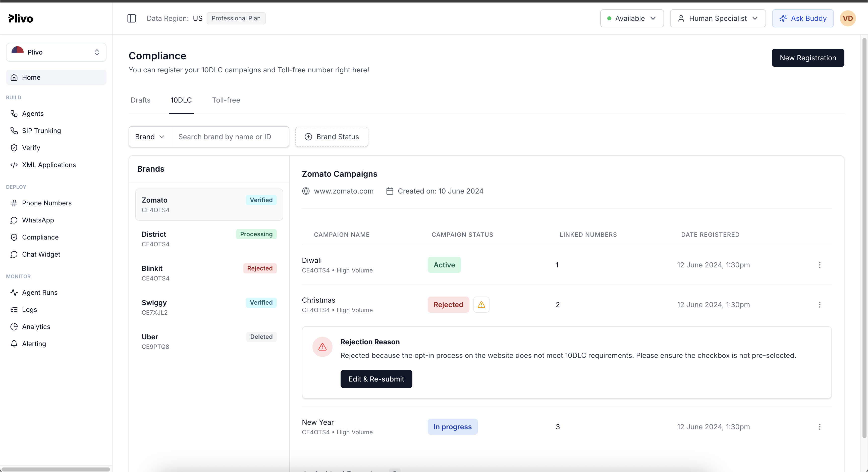Switch to the Toll-free tab
Viewport: 868px width, 472px height.
pos(226,100)
